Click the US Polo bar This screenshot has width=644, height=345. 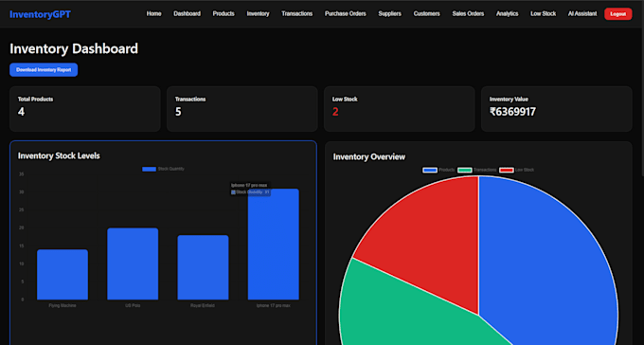[133, 264]
